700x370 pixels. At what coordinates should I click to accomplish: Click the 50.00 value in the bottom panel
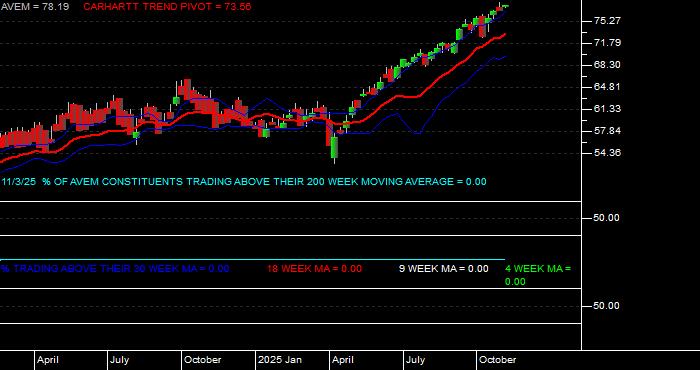[607, 306]
